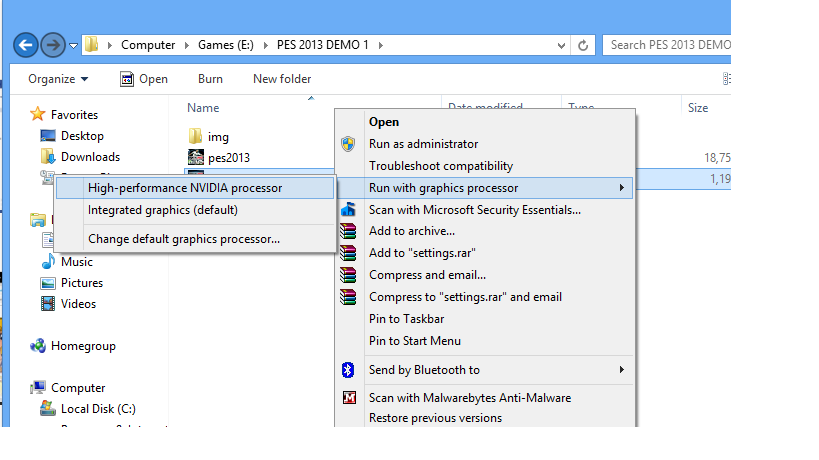The height and width of the screenshot is (460, 819).
Task: Refresh the current folder
Action: [x=583, y=45]
